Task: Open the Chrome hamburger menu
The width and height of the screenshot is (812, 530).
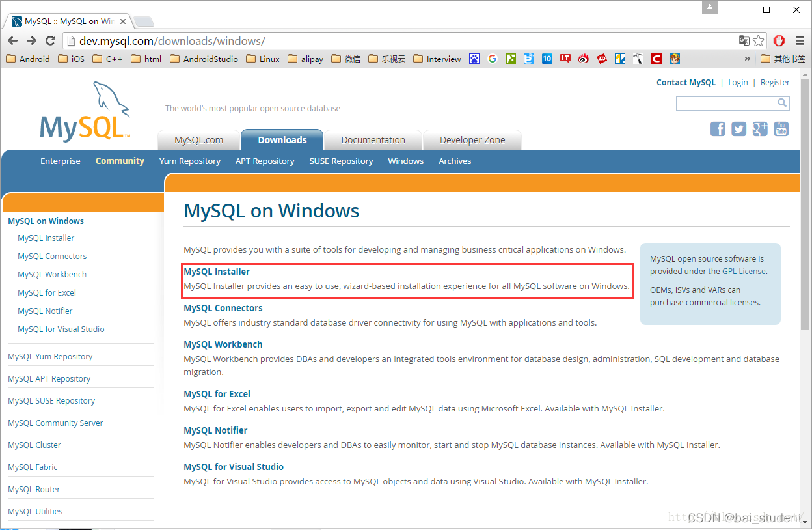Action: (x=800, y=40)
